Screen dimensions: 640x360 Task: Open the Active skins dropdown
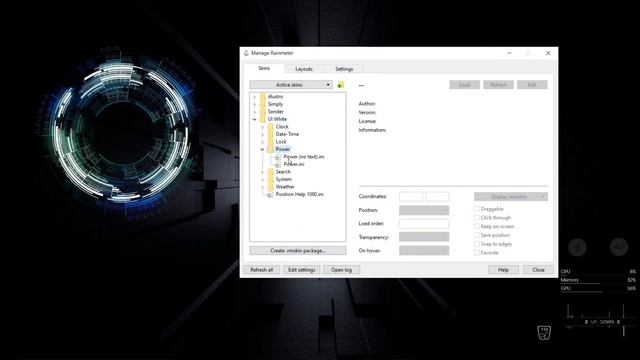click(x=291, y=85)
